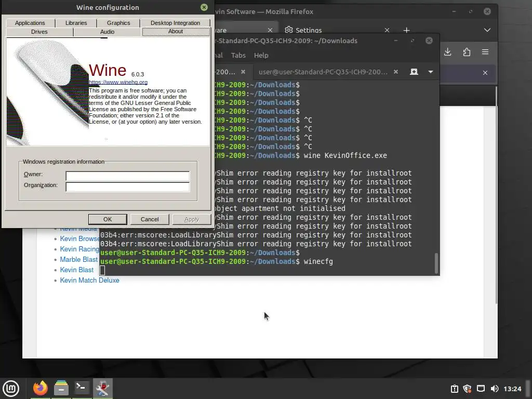Viewport: 532px width, 399px height.
Task: Switch to the terminal taskbar icon
Action: pyautogui.click(x=82, y=388)
